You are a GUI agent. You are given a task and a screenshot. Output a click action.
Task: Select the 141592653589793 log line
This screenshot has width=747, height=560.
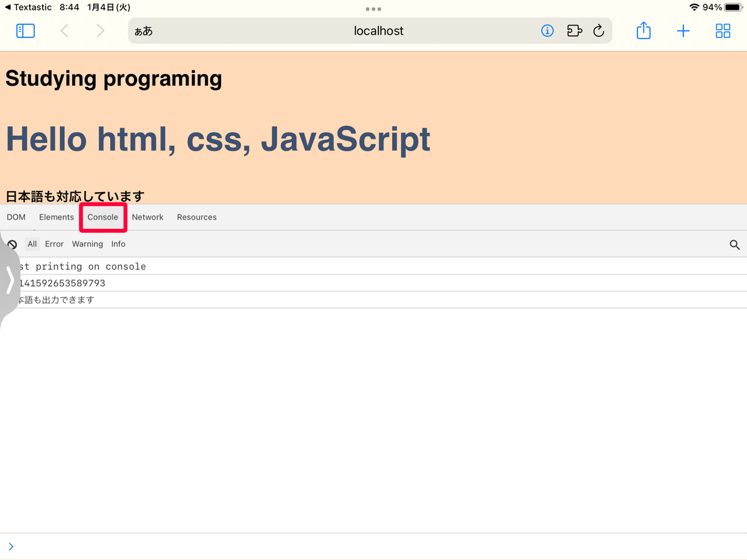point(374,283)
